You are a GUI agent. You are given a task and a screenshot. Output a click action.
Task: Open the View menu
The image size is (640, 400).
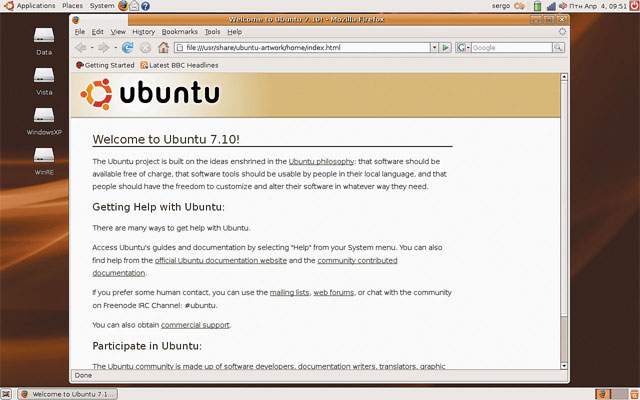(118, 32)
